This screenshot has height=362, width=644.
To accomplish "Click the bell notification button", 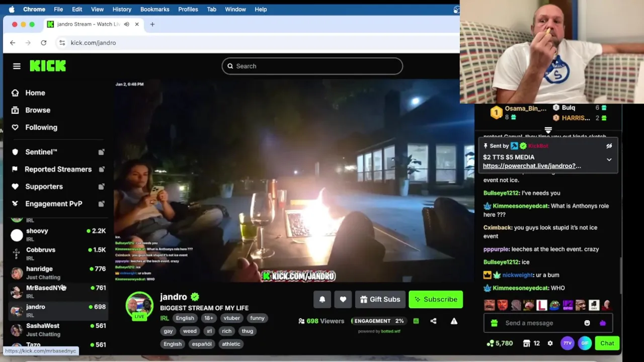I will point(322,299).
